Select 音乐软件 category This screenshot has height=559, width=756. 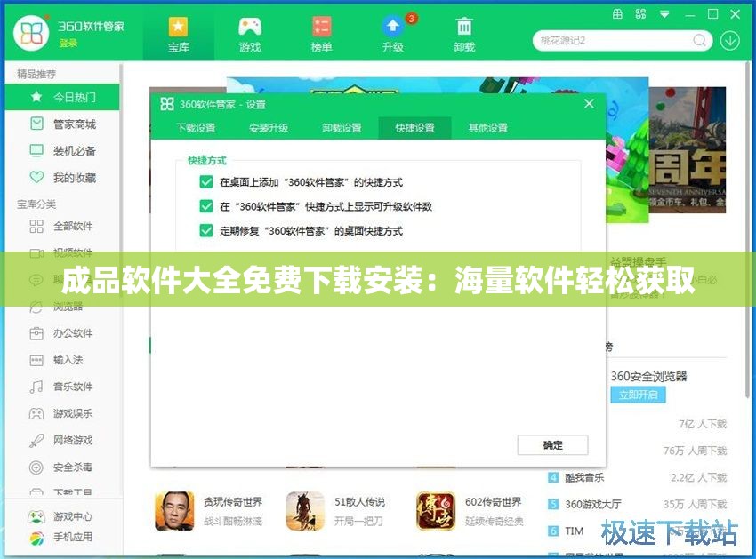(62, 387)
